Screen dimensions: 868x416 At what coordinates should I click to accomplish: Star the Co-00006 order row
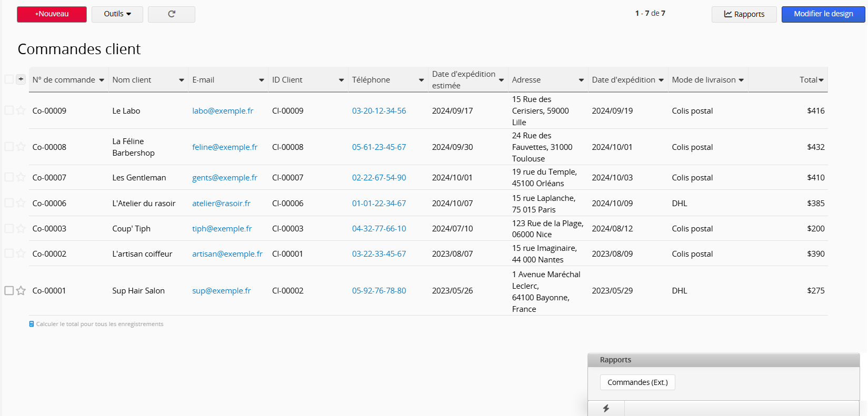21,203
